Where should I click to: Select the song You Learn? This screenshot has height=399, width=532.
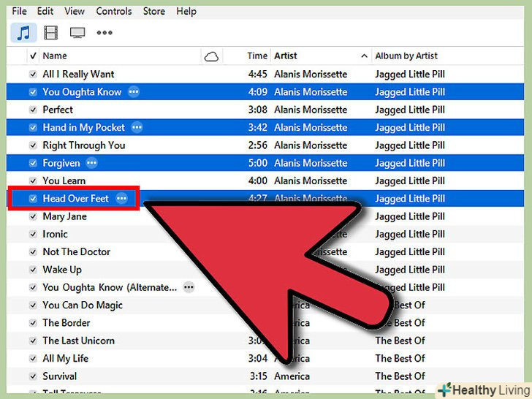(x=64, y=180)
